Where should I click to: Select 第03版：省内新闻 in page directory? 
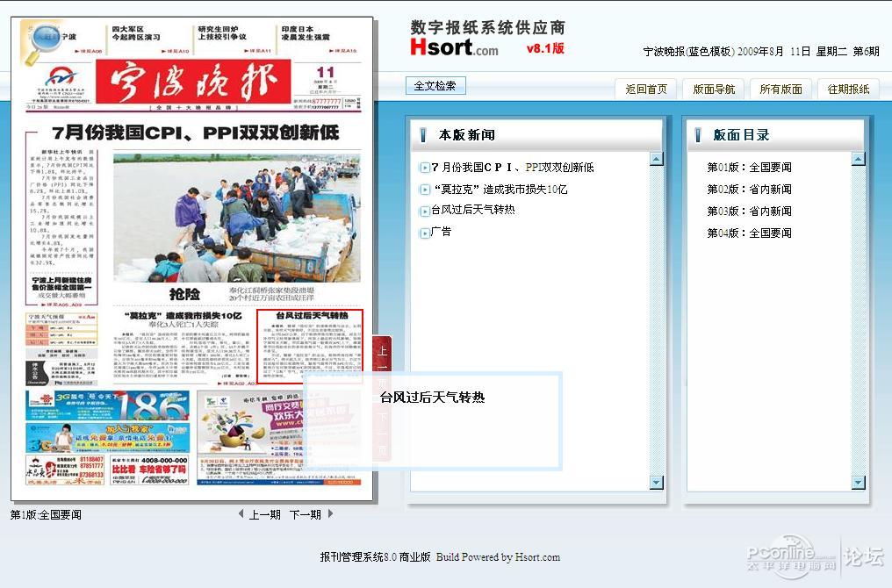pyautogui.click(x=749, y=211)
